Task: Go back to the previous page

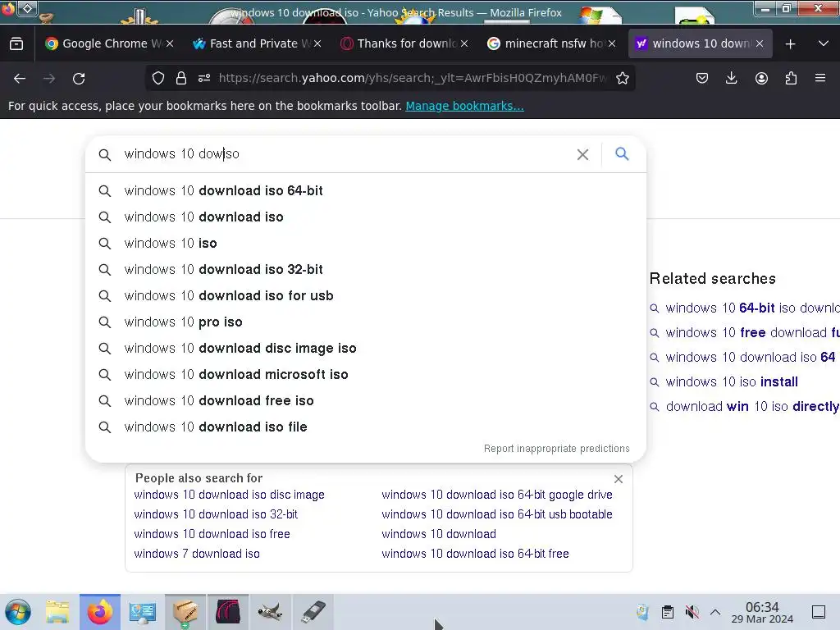Action: pos(20,78)
